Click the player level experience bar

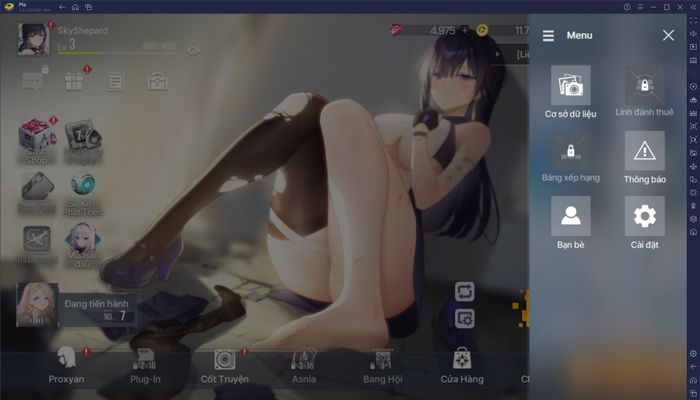(117, 53)
